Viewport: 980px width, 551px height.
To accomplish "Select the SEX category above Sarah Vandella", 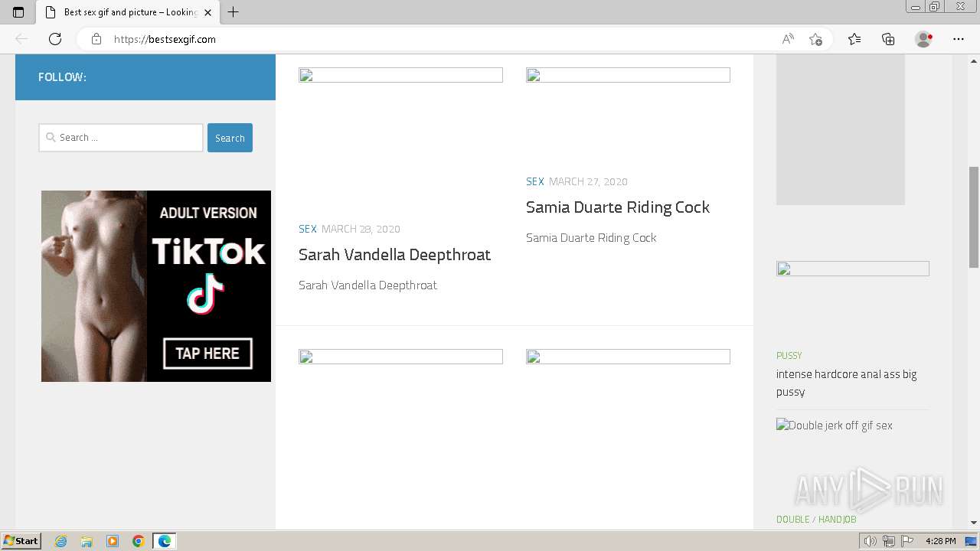I will (308, 229).
